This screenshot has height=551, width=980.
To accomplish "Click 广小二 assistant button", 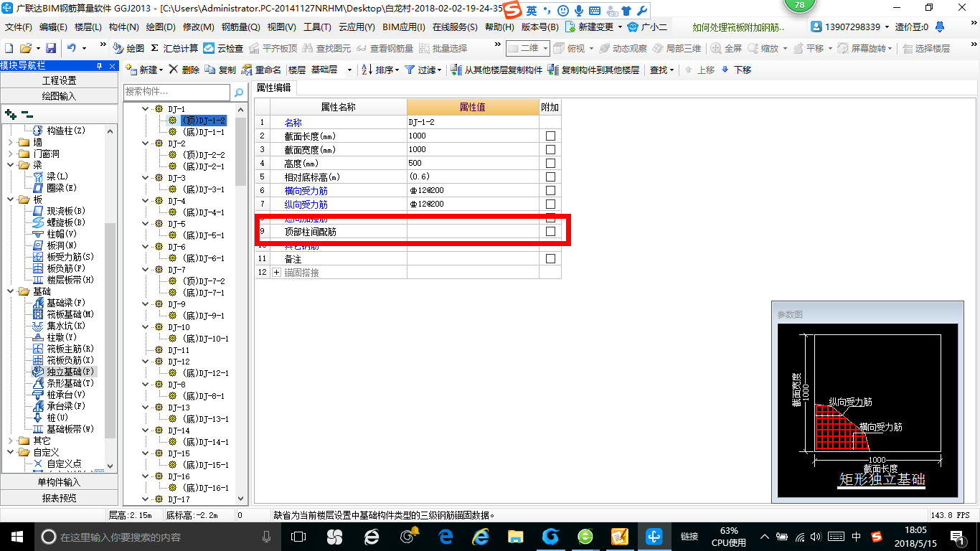I will click(x=647, y=27).
